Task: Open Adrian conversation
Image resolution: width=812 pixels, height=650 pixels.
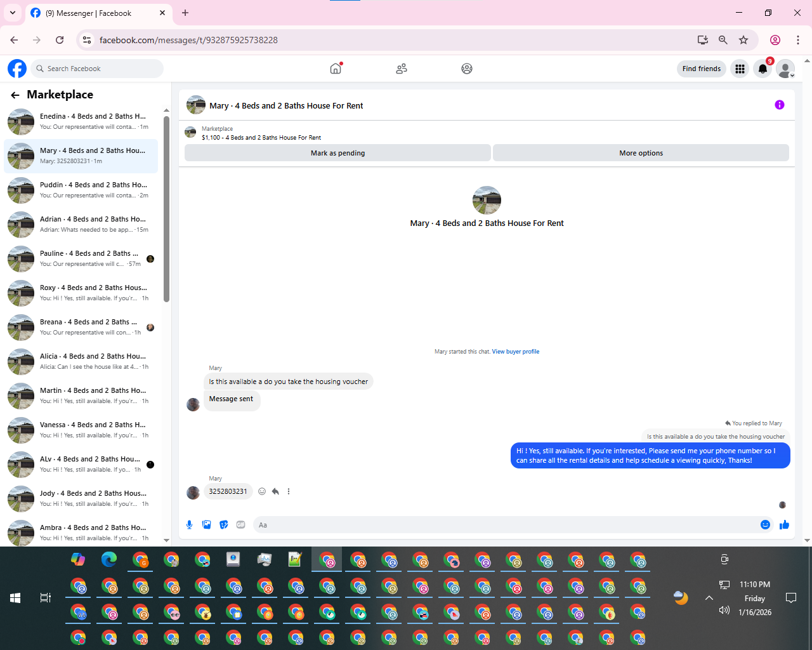Action: (x=81, y=225)
